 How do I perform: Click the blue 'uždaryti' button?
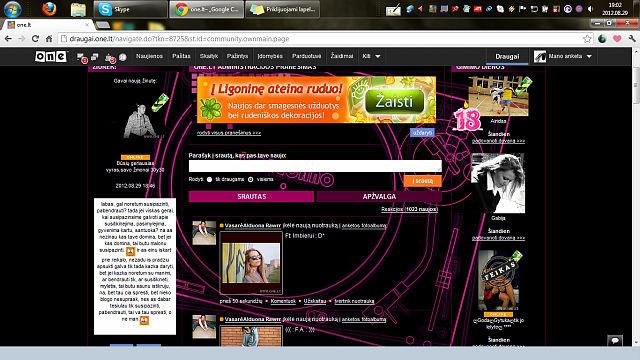[x=422, y=133]
